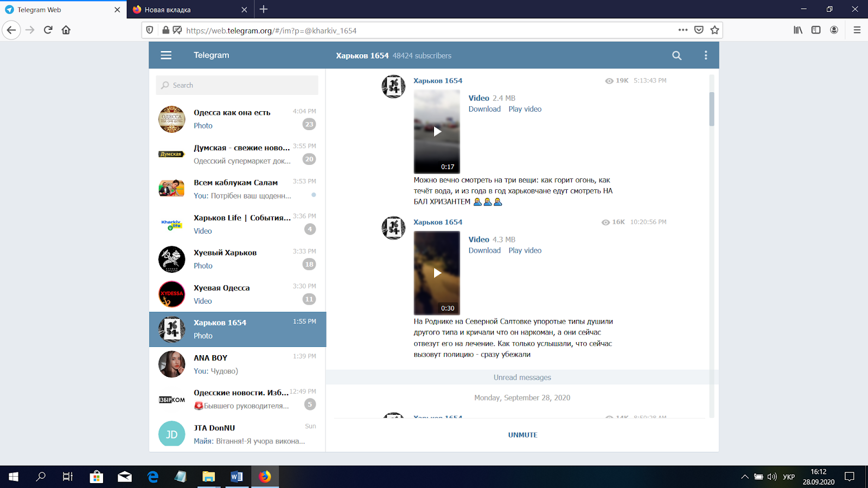The width and height of the screenshot is (868, 488).
Task: Open the Telegram hamburger menu
Action: 166,55
